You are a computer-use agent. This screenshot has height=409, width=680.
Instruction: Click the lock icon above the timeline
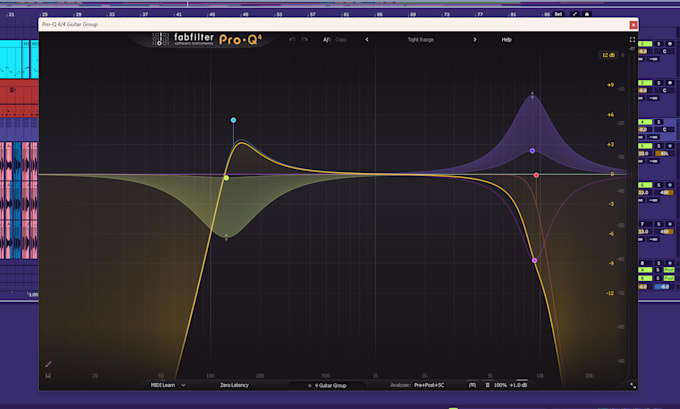[587, 14]
